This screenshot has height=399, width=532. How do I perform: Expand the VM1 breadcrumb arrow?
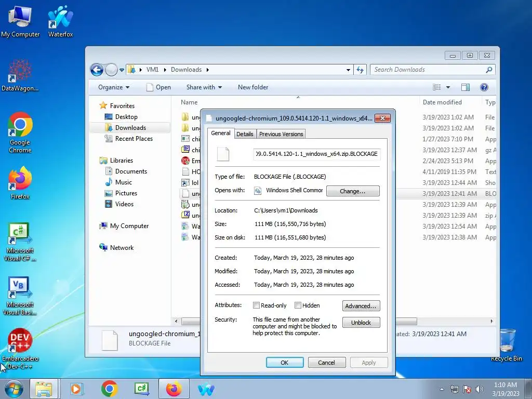coord(165,70)
